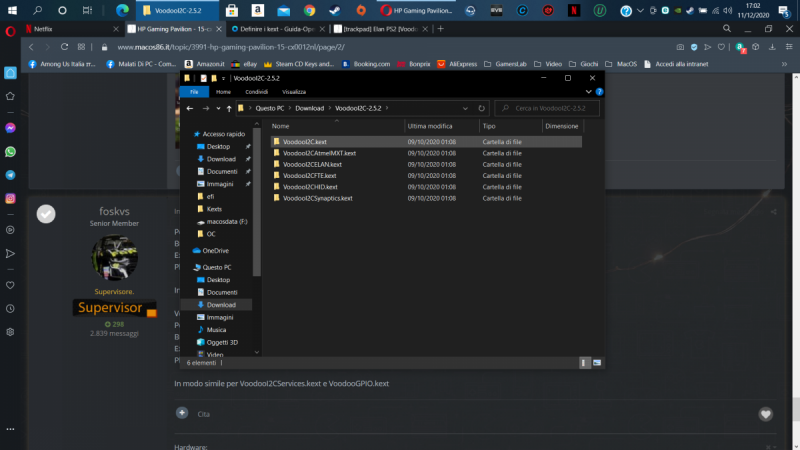Open Netflix app in taskbar

(x=574, y=10)
